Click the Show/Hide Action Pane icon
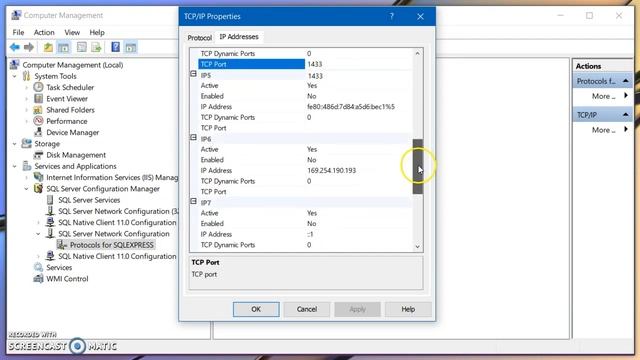The height and width of the screenshot is (360, 640). [x=131, y=47]
